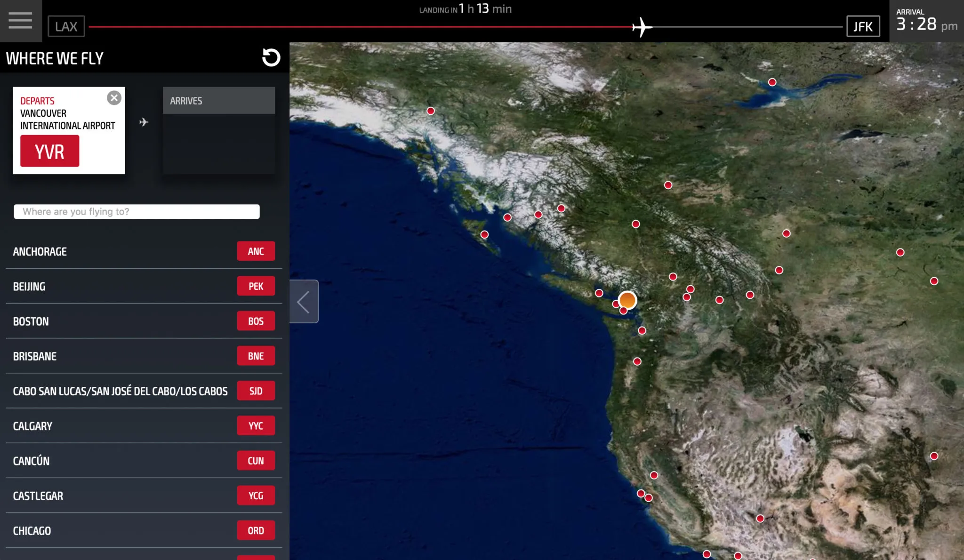Image resolution: width=964 pixels, height=560 pixels.
Task: Select the ORD button beside Chicago
Action: [256, 530]
